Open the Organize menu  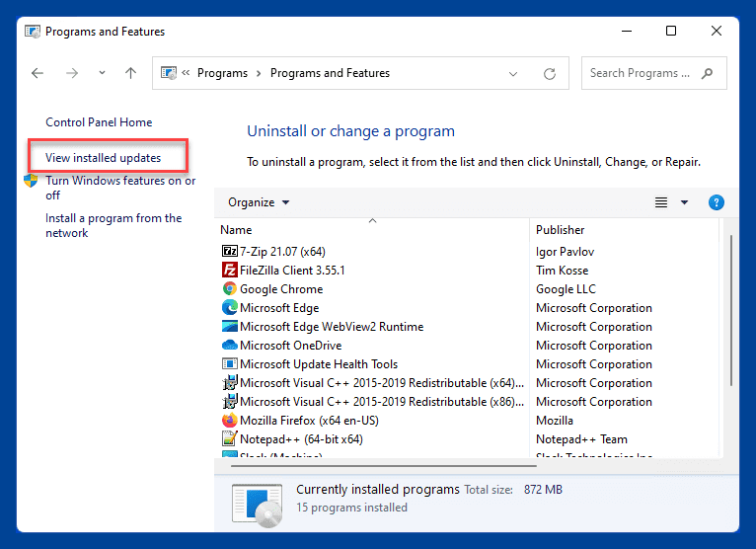tap(259, 202)
